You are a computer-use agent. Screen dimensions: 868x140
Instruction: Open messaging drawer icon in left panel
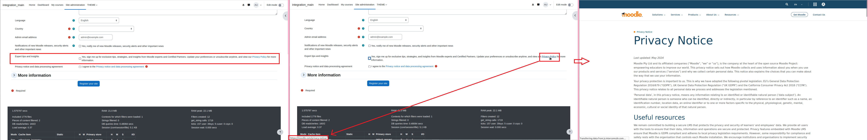[249, 5]
